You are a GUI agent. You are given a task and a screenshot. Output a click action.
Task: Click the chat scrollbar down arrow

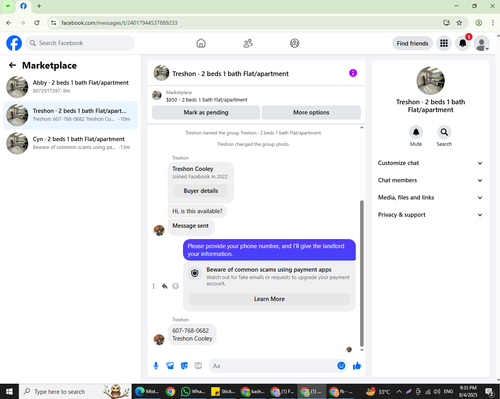(x=362, y=350)
